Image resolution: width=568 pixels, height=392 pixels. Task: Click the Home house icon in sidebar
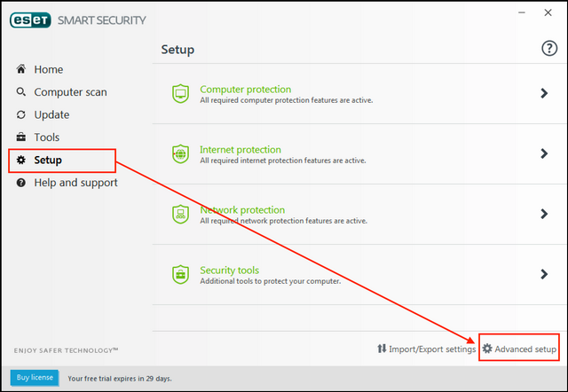(21, 69)
